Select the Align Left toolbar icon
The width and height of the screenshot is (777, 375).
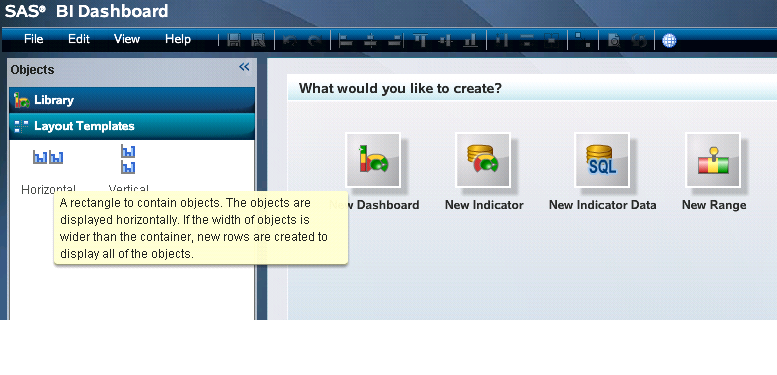pos(346,41)
